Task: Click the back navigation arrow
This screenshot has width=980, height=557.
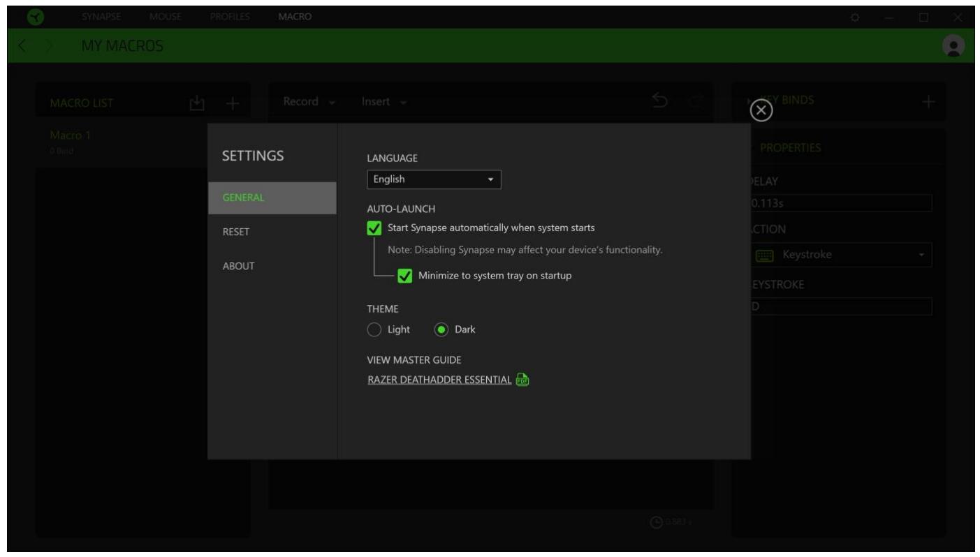Action: pyautogui.click(x=21, y=46)
